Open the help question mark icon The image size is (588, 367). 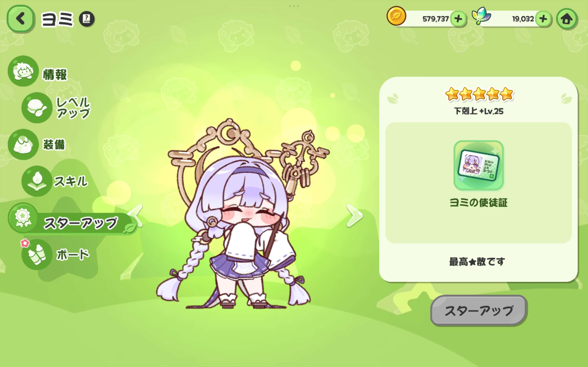tap(87, 19)
